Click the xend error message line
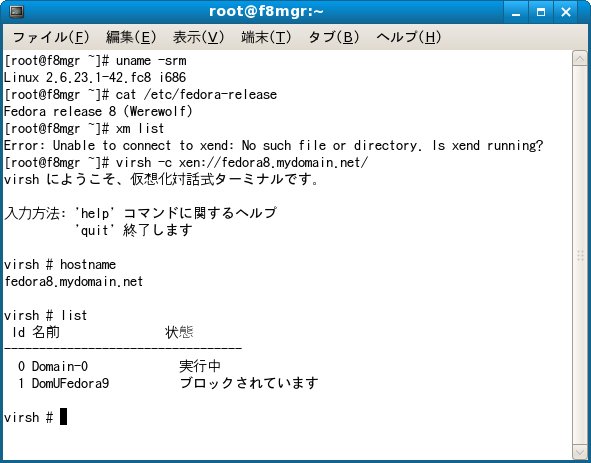591x463 pixels. coord(274,146)
